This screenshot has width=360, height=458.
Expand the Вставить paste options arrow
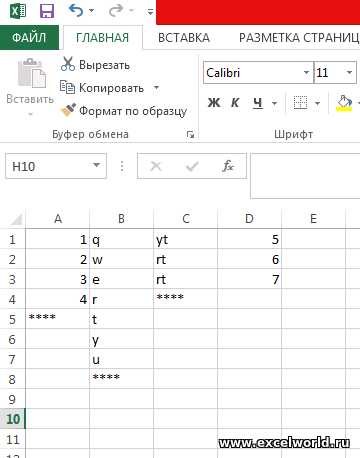(x=30, y=114)
